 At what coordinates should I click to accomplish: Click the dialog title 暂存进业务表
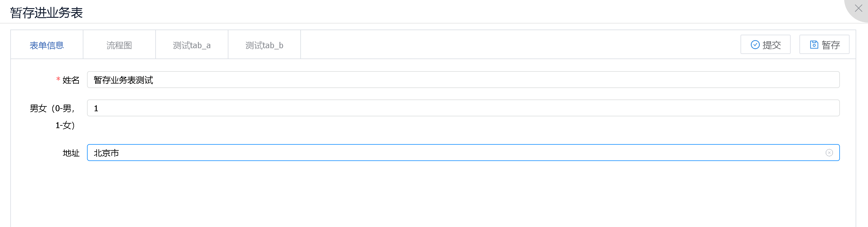click(47, 13)
